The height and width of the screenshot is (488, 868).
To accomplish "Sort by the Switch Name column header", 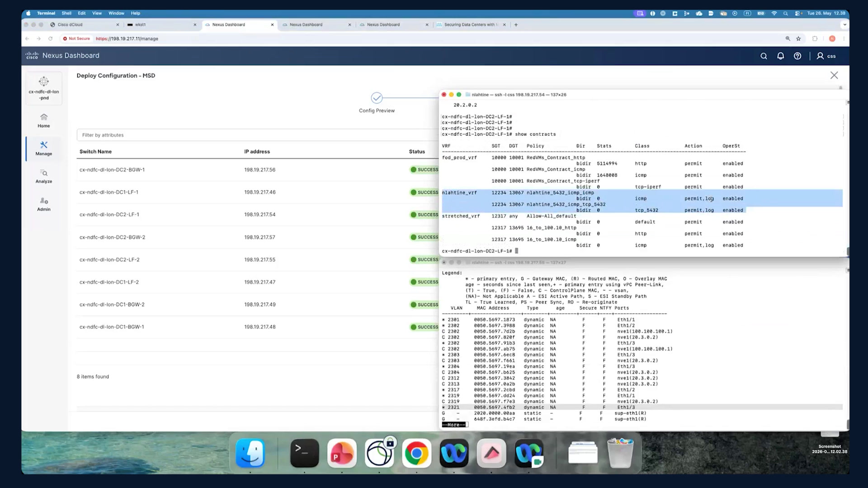I will pos(95,152).
